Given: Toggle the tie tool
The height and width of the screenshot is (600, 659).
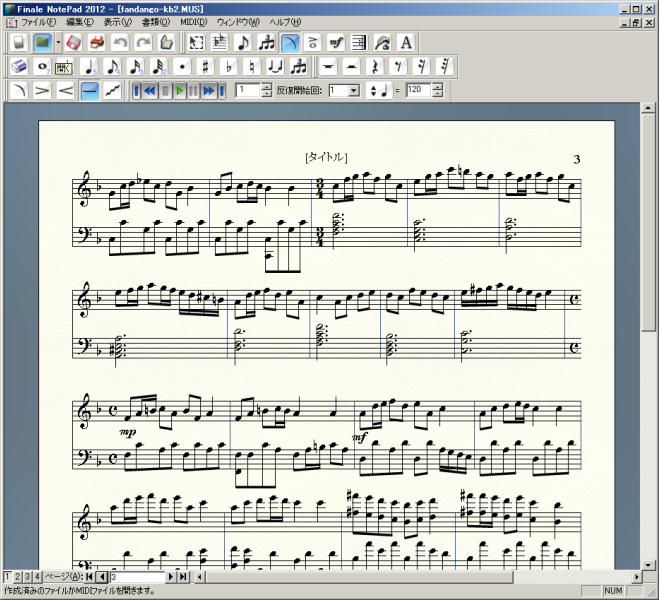Looking at the screenshot, I should pos(275,66).
